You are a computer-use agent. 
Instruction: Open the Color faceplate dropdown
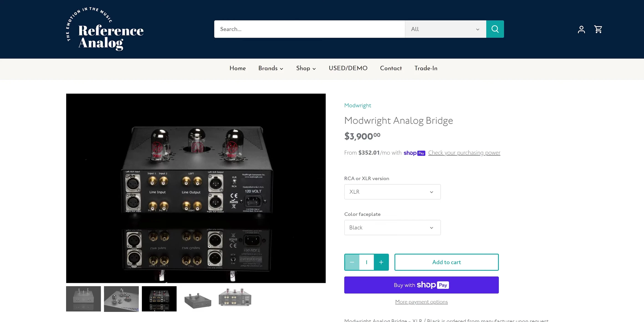point(392,227)
